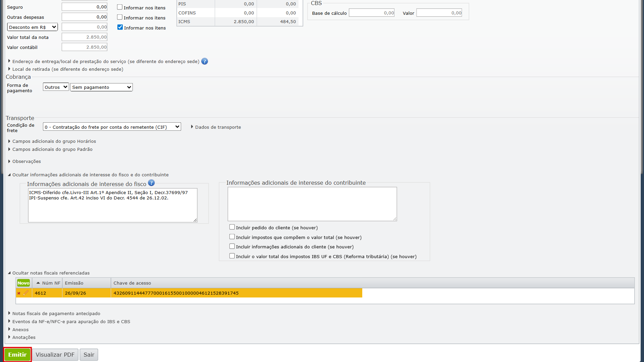The width and height of the screenshot is (644, 362).
Task: Open help icon for informações do fisco
Action: [x=151, y=183]
